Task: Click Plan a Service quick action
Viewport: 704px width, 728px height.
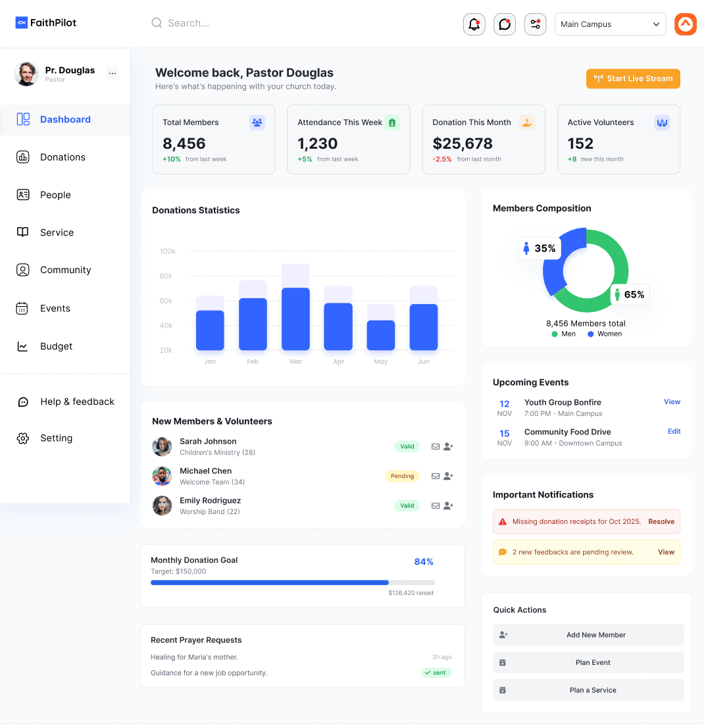Action: click(x=588, y=690)
